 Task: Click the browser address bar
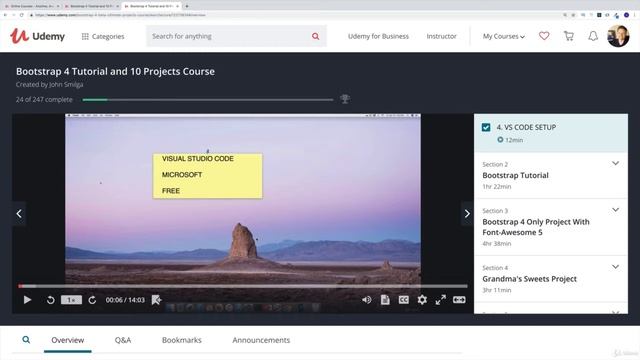click(x=294, y=15)
